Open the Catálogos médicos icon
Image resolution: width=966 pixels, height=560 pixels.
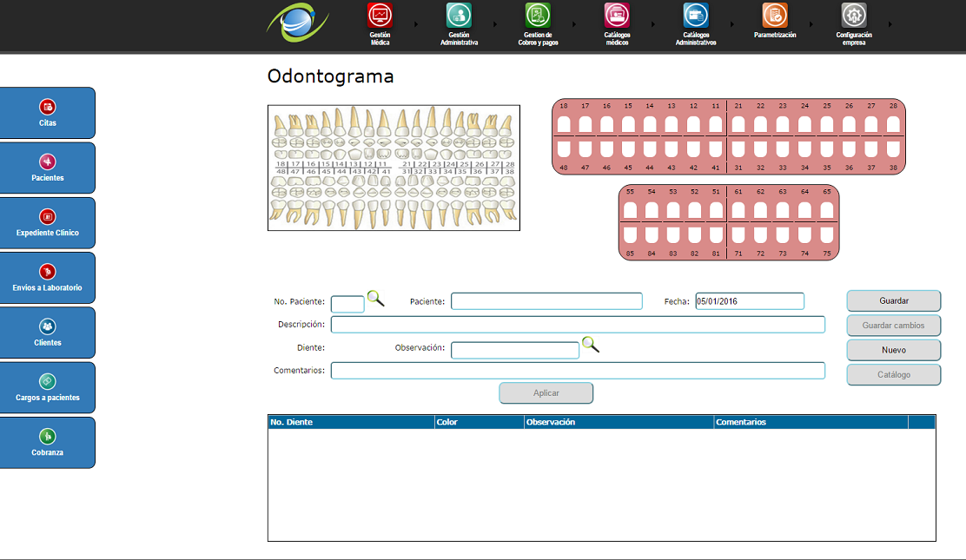click(x=617, y=16)
